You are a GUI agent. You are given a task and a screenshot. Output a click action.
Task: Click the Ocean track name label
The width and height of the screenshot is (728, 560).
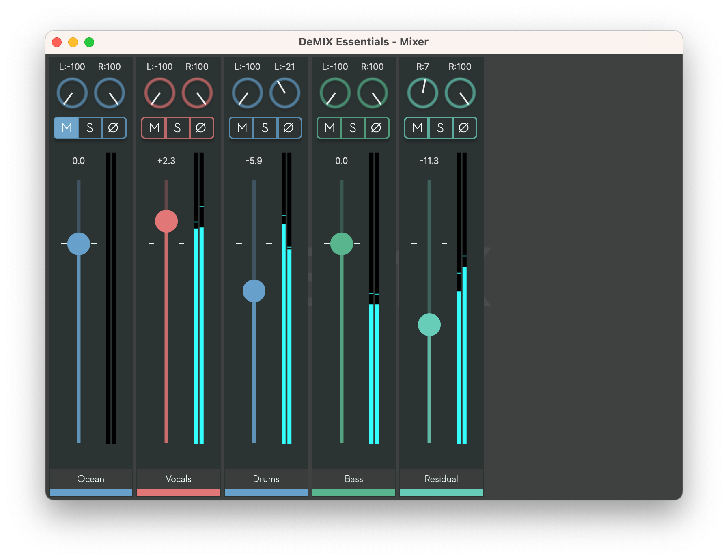tap(90, 479)
